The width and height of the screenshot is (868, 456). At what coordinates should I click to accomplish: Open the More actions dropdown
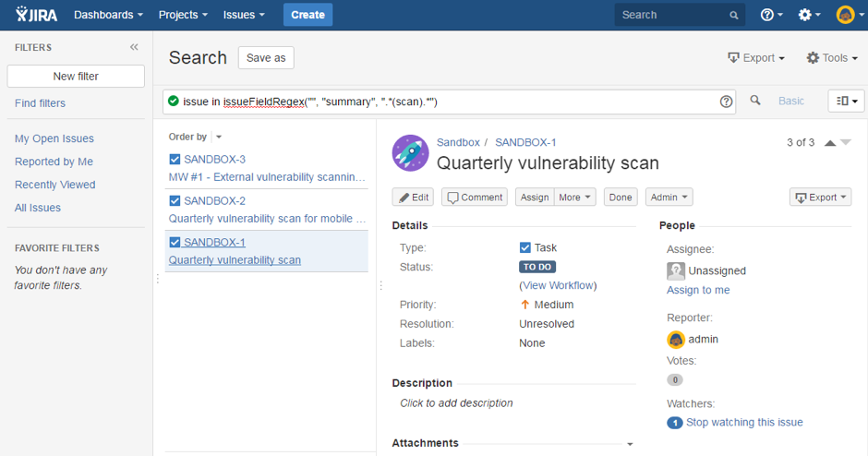click(574, 197)
